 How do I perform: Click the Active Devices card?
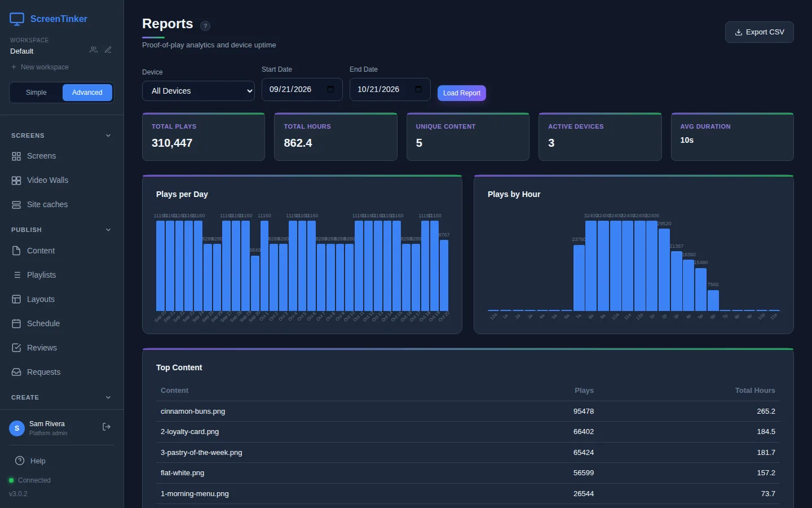[600, 137]
